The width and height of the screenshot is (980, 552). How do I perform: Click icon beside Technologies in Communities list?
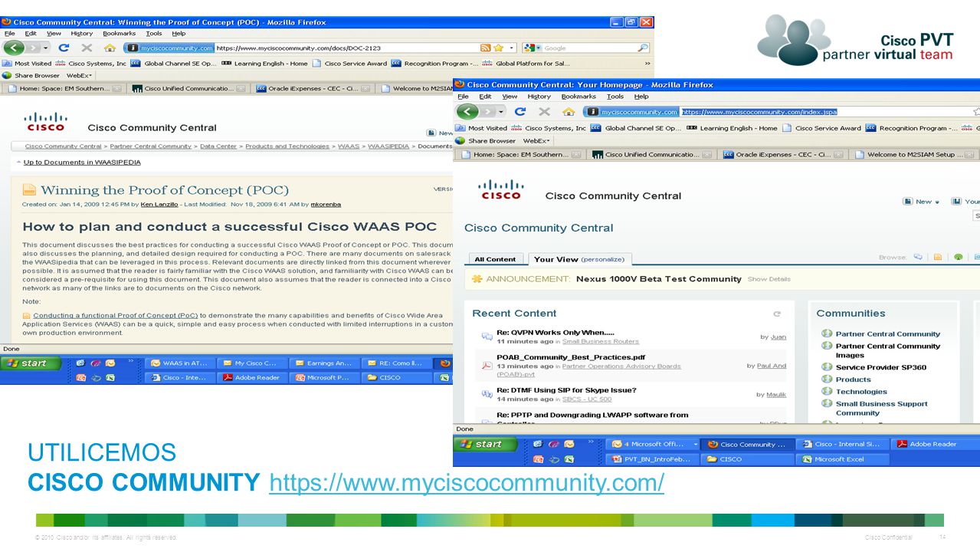tap(827, 391)
